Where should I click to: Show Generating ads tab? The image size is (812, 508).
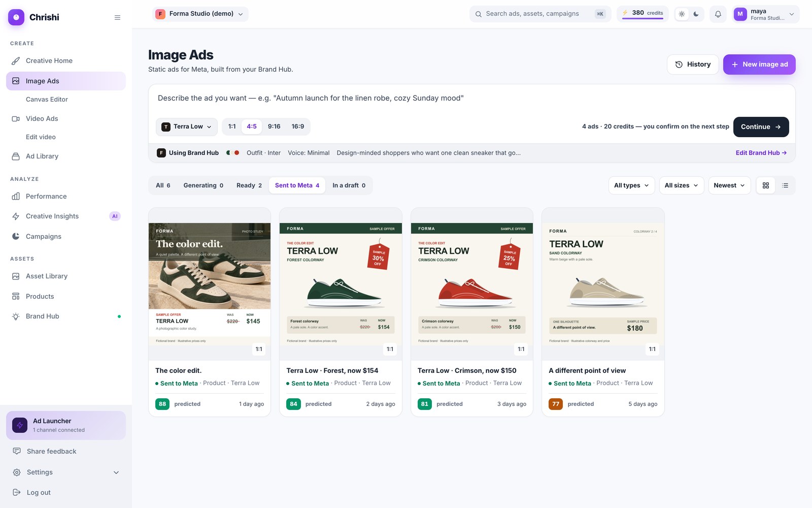coord(204,185)
